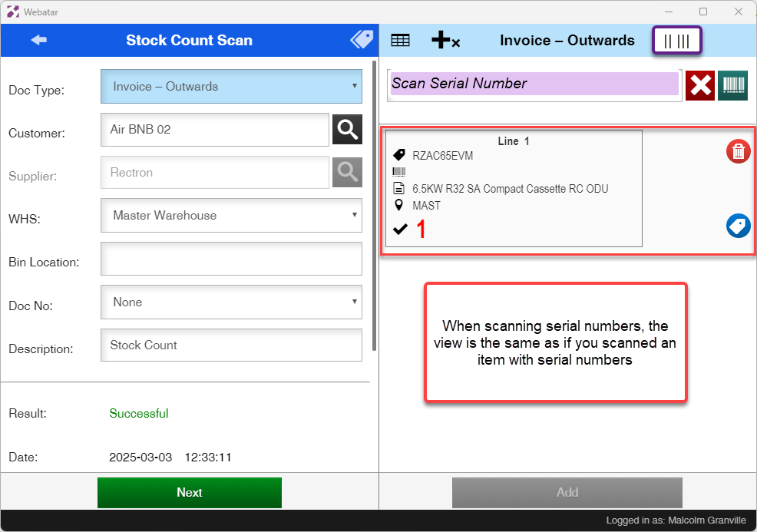
Task: Click the green Next button
Action: point(189,492)
